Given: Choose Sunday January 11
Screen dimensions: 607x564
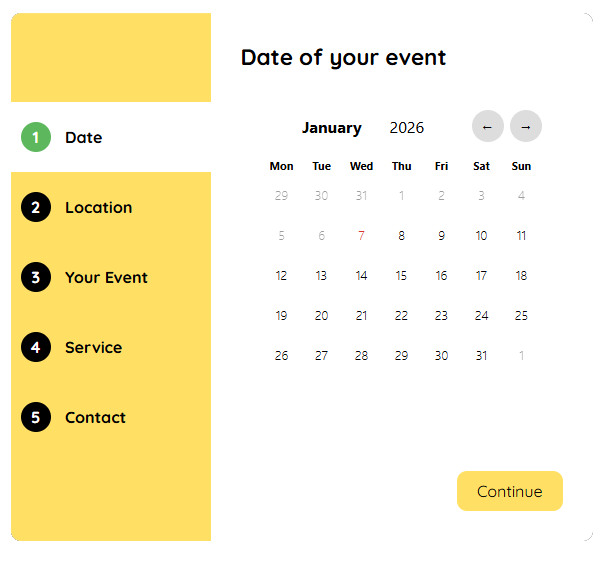Looking at the screenshot, I should pos(521,236).
